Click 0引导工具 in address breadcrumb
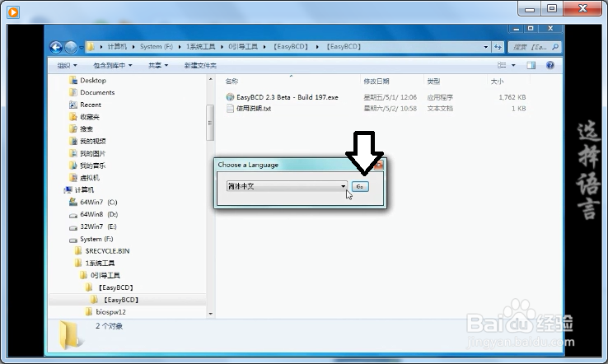 click(x=243, y=47)
